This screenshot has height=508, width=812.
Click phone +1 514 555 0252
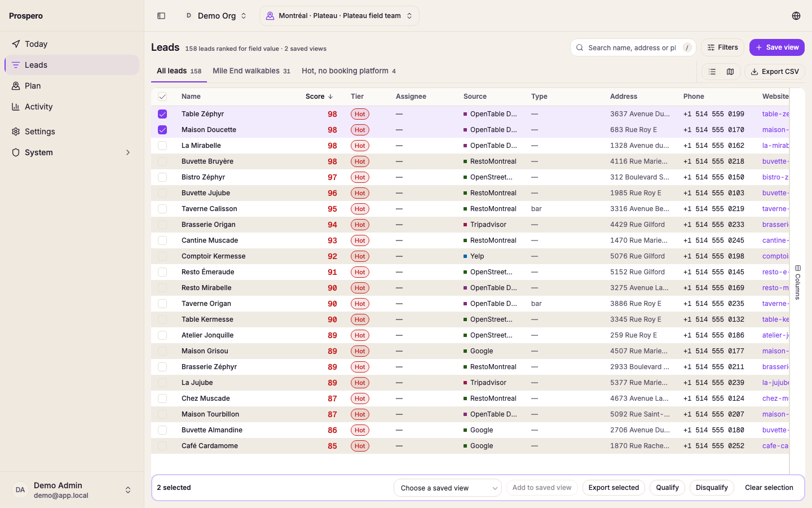click(x=714, y=446)
